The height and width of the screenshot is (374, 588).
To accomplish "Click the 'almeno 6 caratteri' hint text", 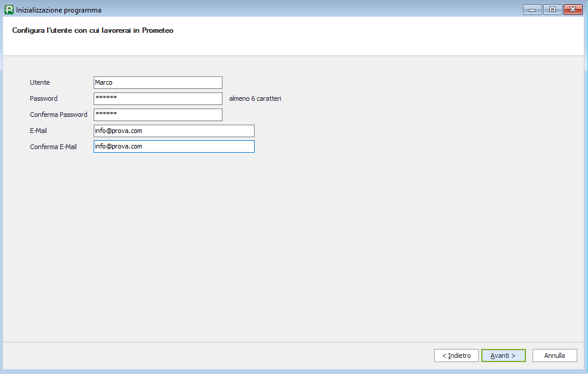I will point(255,98).
